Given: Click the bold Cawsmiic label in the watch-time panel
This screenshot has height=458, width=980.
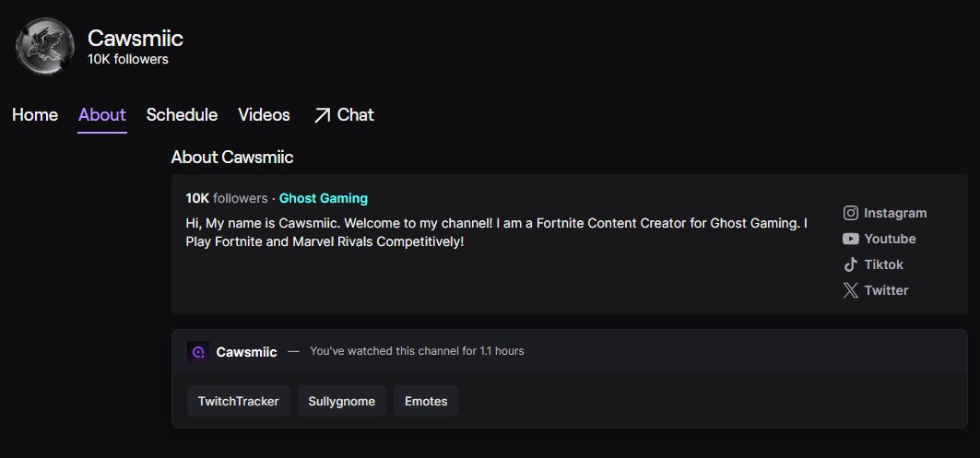Looking at the screenshot, I should click(246, 352).
